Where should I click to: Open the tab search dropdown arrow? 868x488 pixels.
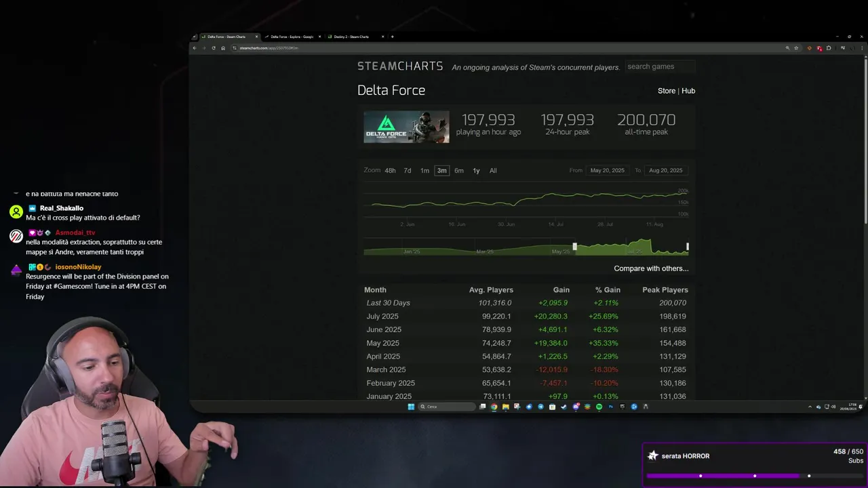tap(194, 37)
